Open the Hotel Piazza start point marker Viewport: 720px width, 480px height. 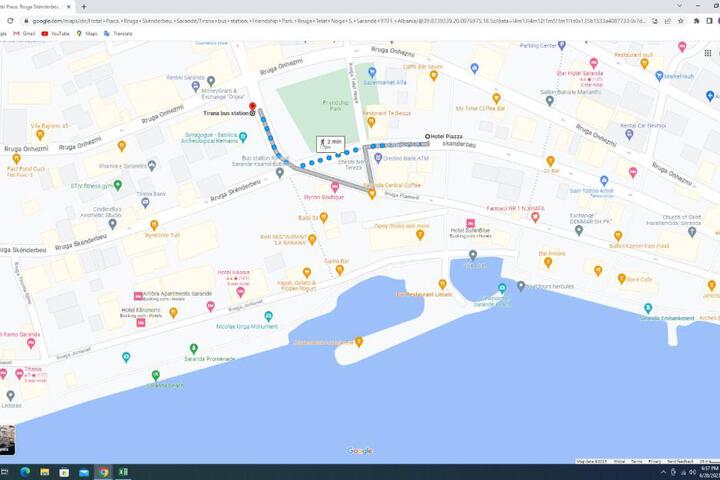tap(427, 136)
